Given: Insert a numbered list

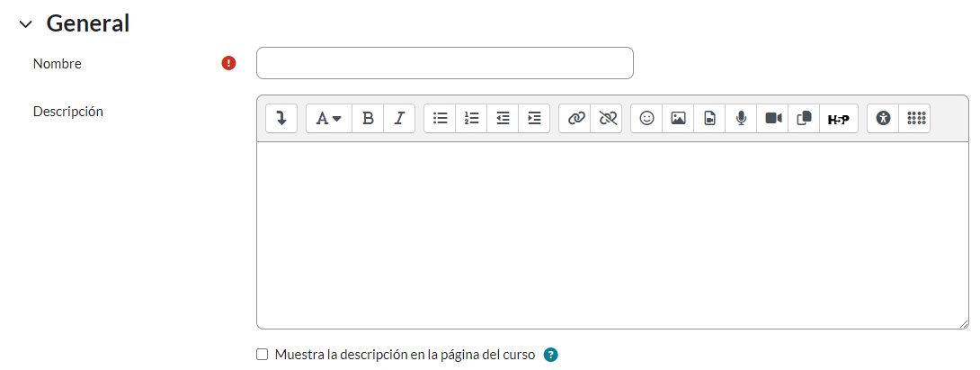Looking at the screenshot, I should [471, 118].
